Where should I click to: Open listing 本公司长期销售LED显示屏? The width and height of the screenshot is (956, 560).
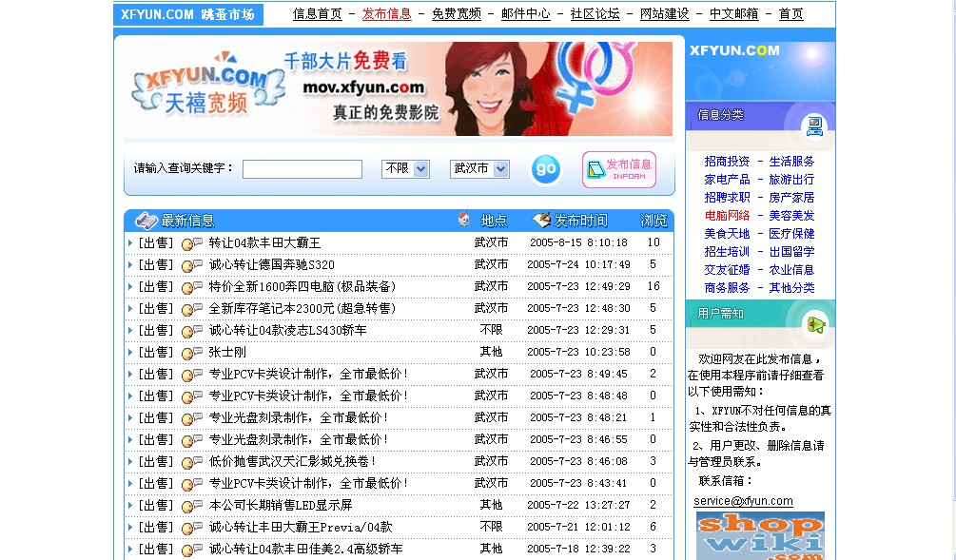(281, 505)
